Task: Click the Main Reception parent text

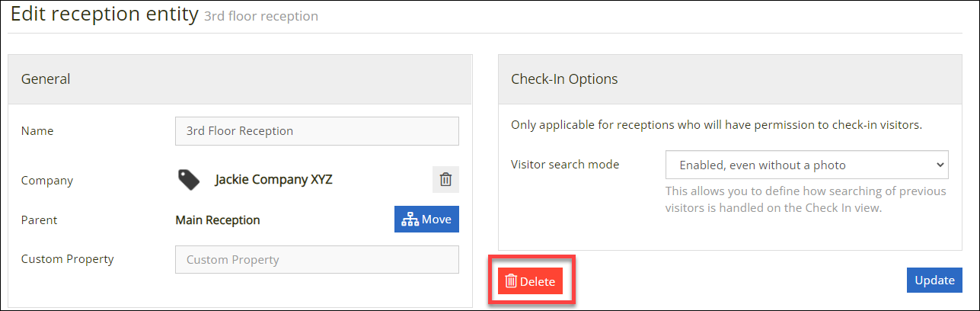Action: [218, 220]
